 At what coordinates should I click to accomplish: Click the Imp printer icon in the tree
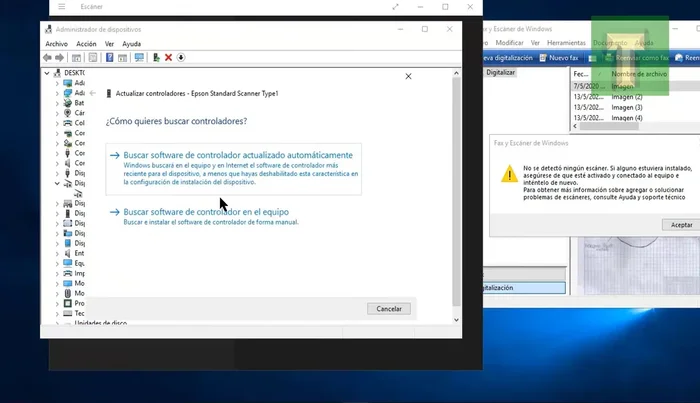(x=67, y=274)
